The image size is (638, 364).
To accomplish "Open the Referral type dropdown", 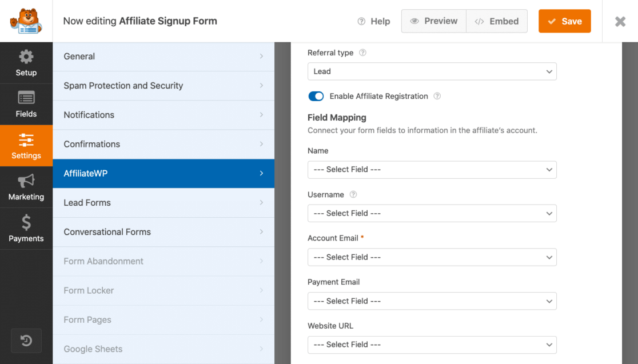I will coord(432,71).
